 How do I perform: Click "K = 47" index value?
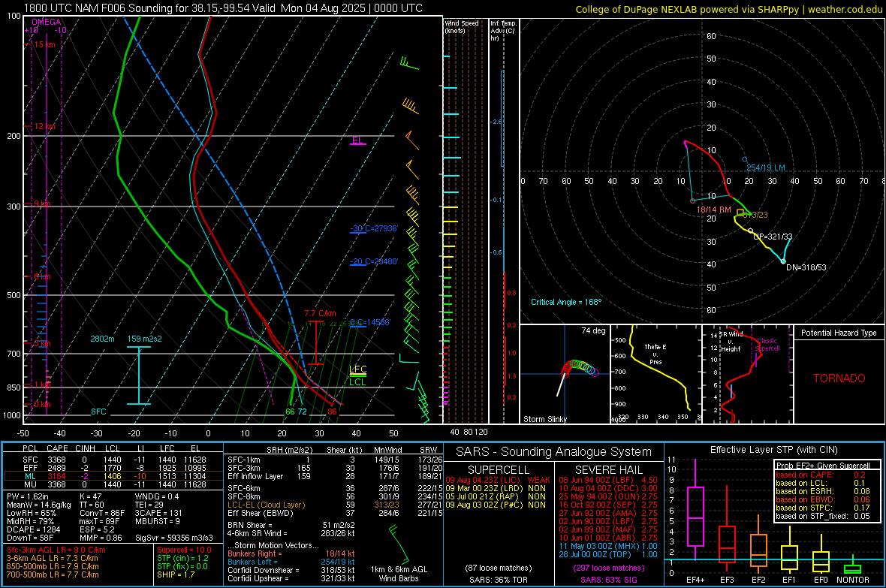click(90, 496)
